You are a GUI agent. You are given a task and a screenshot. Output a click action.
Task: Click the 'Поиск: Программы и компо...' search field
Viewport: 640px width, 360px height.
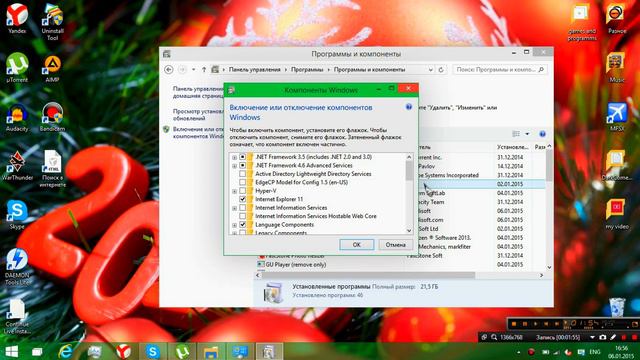tap(500, 70)
